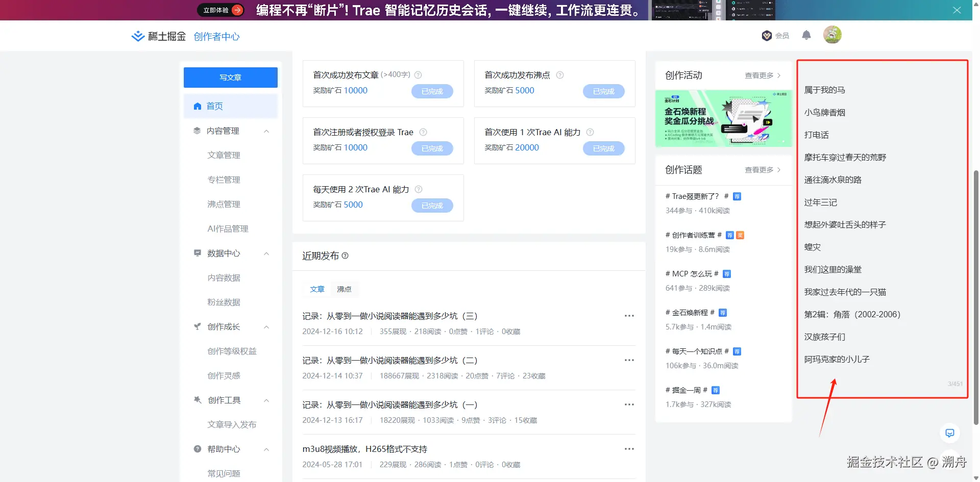Image resolution: width=980 pixels, height=482 pixels.
Task: Click 查看更多 for 创作活动
Action: click(x=763, y=75)
